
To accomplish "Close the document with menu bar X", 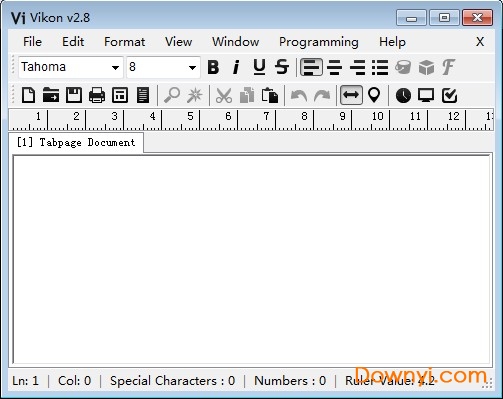I will [480, 42].
